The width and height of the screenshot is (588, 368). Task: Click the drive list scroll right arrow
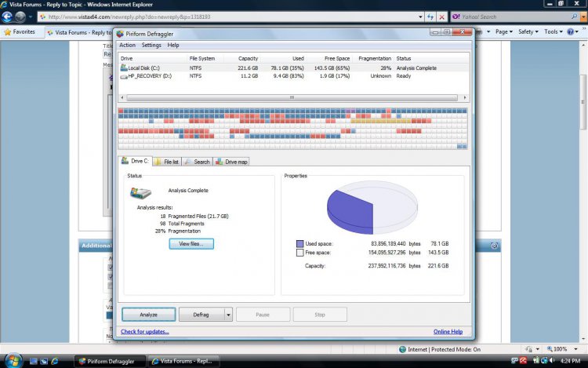pyautogui.click(x=465, y=97)
